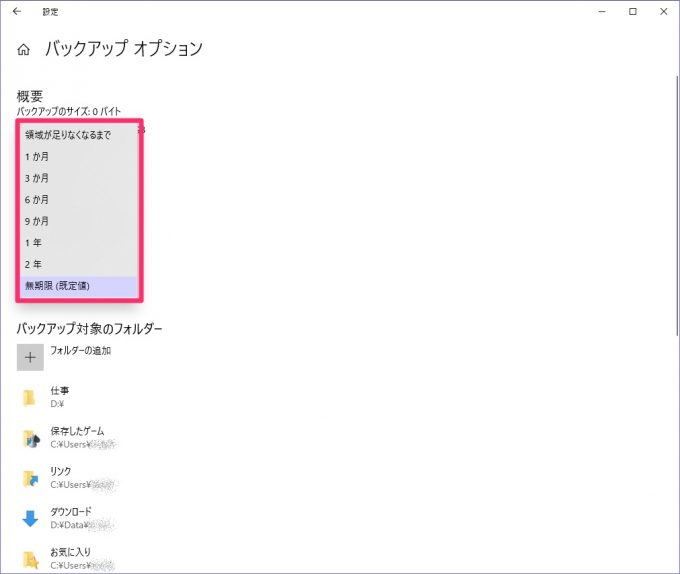The width and height of the screenshot is (680, 574).
Task: Select the 仕事 folder icon
Action: [x=29, y=397]
